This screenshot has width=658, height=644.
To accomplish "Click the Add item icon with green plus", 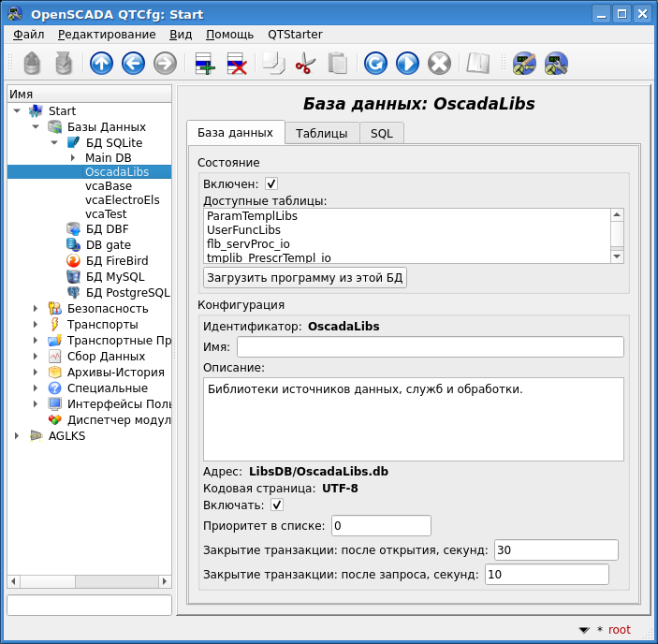I will point(204,63).
